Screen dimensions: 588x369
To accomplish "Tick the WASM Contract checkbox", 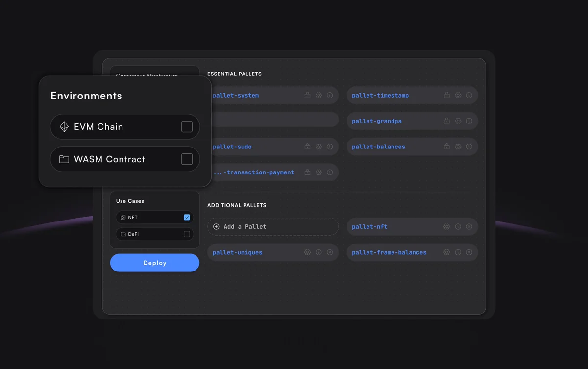I will coord(187,159).
